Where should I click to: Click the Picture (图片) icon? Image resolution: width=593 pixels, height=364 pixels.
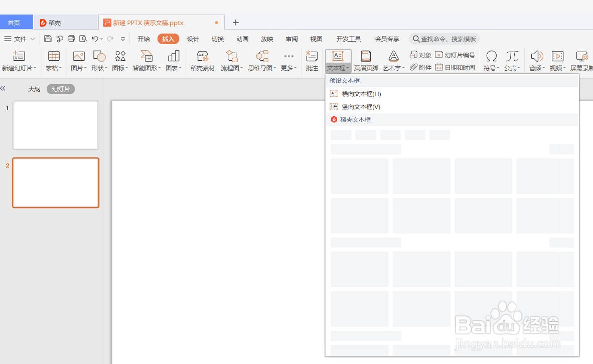point(79,56)
